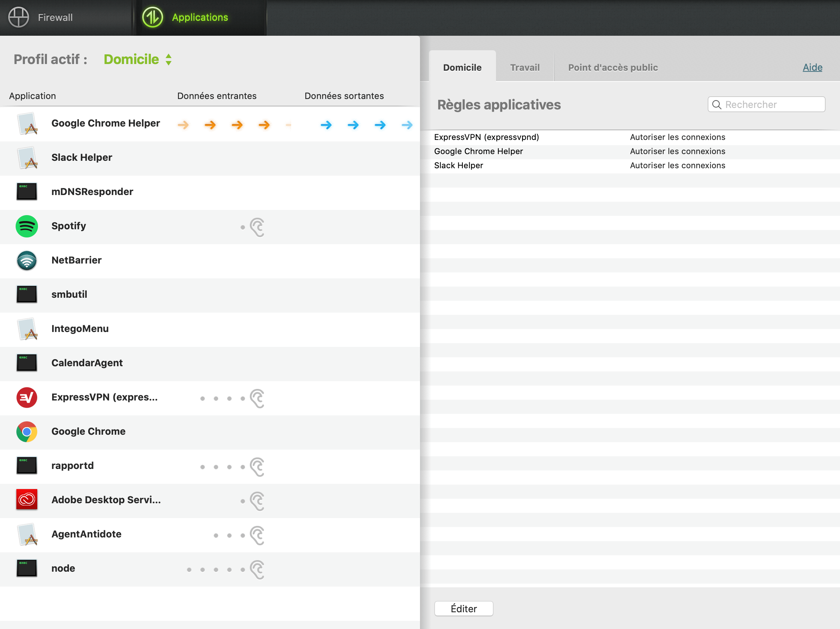The width and height of the screenshot is (840, 629).
Task: Select the Travail profile tab
Action: 525,67
